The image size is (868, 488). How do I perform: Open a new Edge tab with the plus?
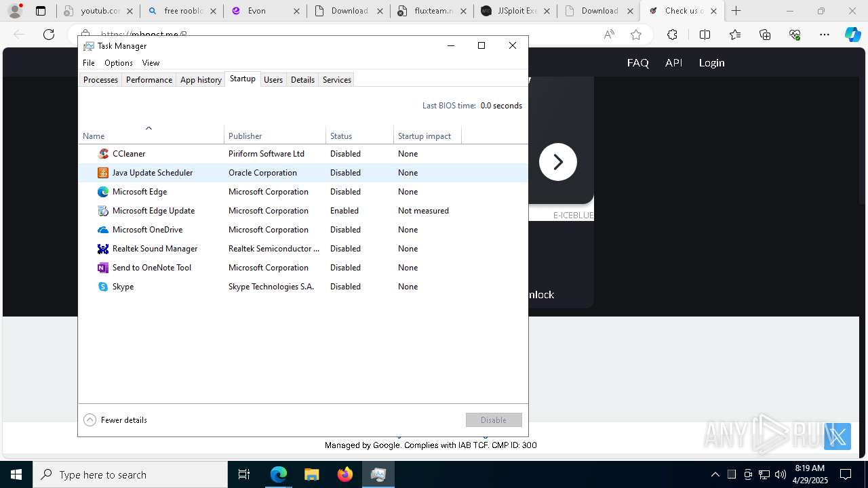(736, 11)
